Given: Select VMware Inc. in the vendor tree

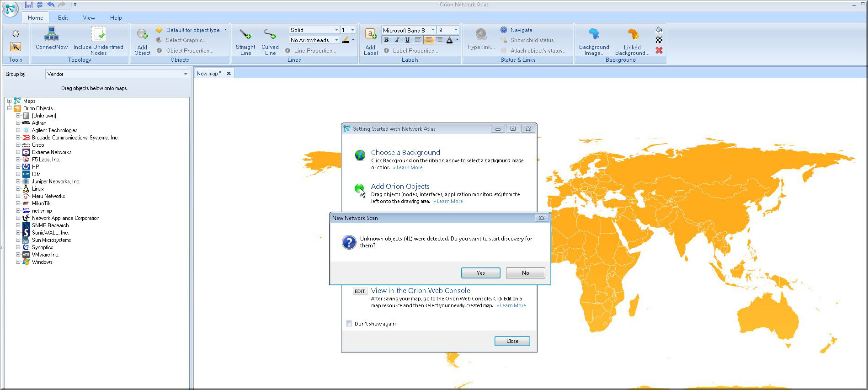Looking at the screenshot, I should pos(45,255).
